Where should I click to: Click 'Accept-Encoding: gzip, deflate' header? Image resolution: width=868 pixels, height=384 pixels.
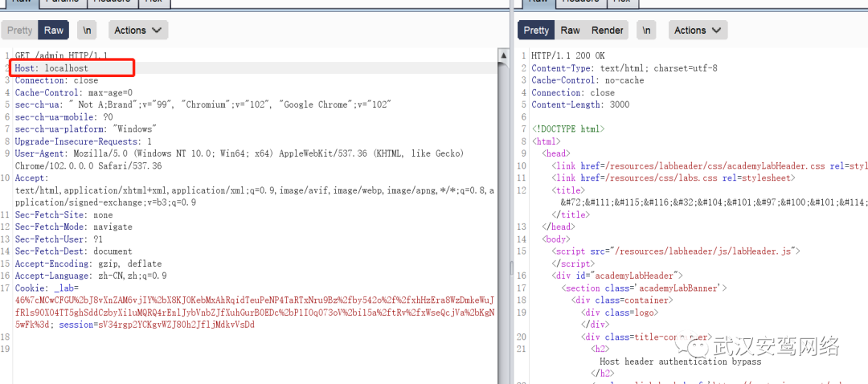tap(88, 263)
